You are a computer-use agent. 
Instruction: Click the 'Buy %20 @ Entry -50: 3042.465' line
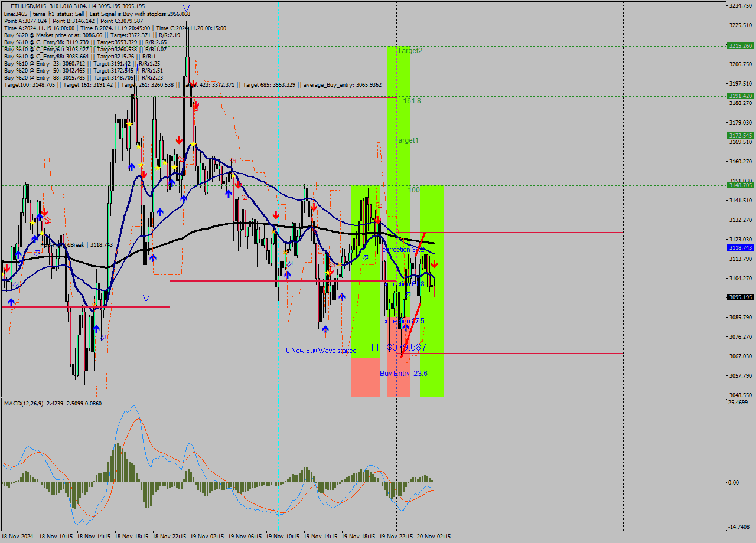click(x=83, y=70)
